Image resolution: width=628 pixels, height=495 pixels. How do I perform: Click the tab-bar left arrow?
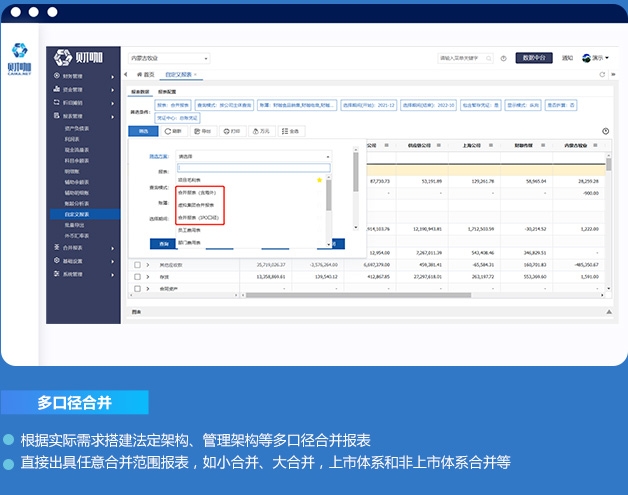(126, 74)
